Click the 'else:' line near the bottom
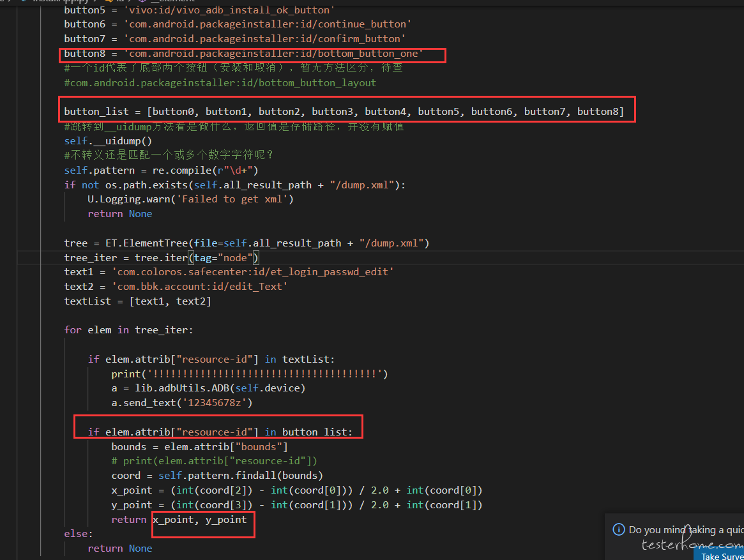This screenshot has height=560, width=744. [79, 534]
